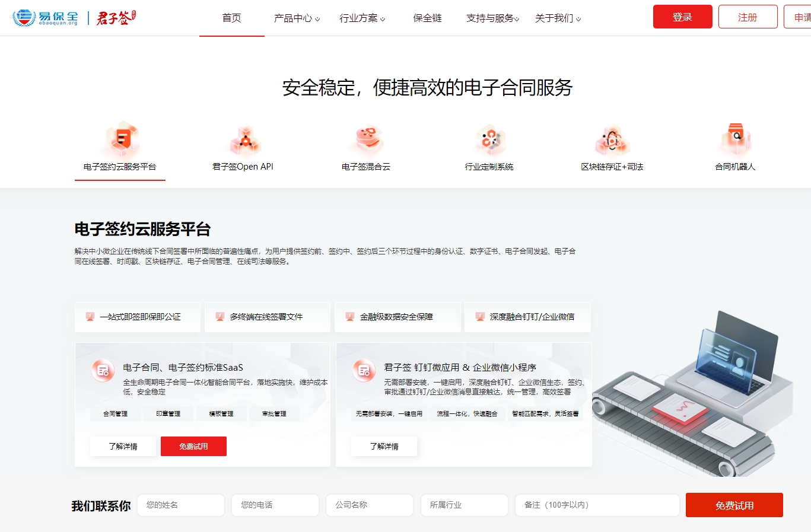Screen dimensions: 811x532
Task: Select the 区块链存证+司法 icon
Action: tap(612, 140)
